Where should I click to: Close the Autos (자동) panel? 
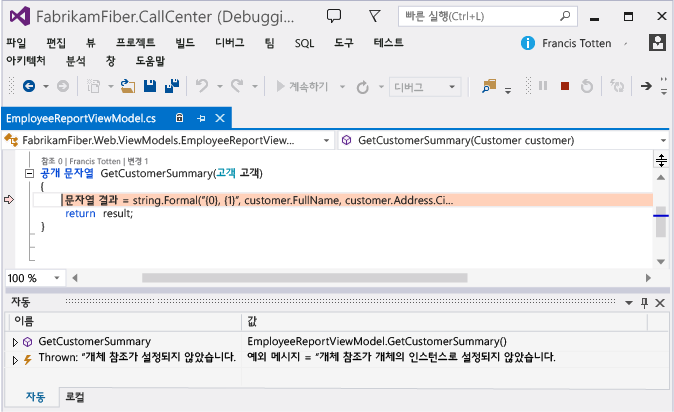pos(660,303)
